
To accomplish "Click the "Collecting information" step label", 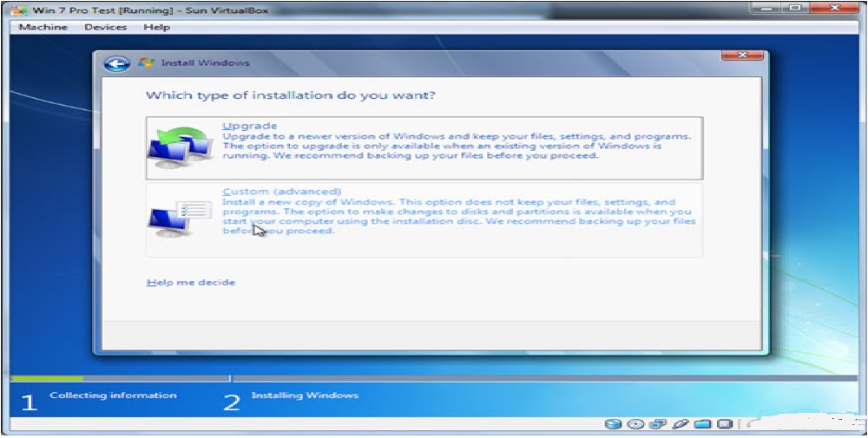I will [113, 396].
